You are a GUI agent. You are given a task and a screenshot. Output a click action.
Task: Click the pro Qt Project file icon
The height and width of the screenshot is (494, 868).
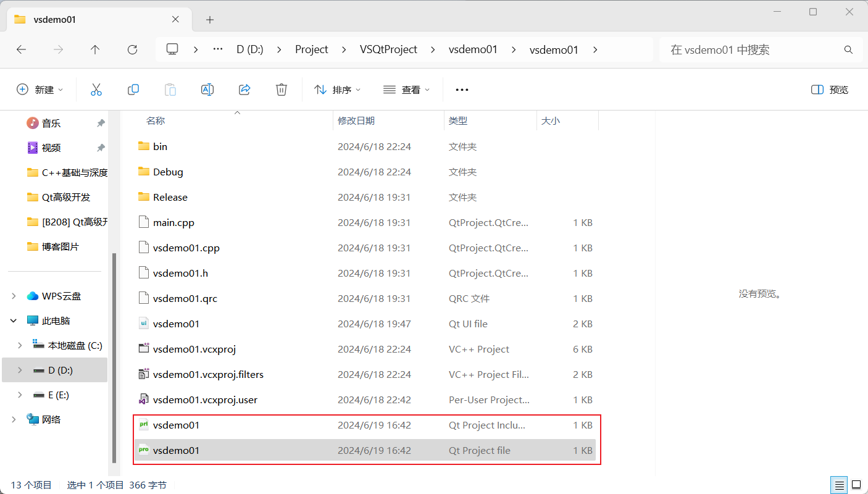pyautogui.click(x=144, y=450)
